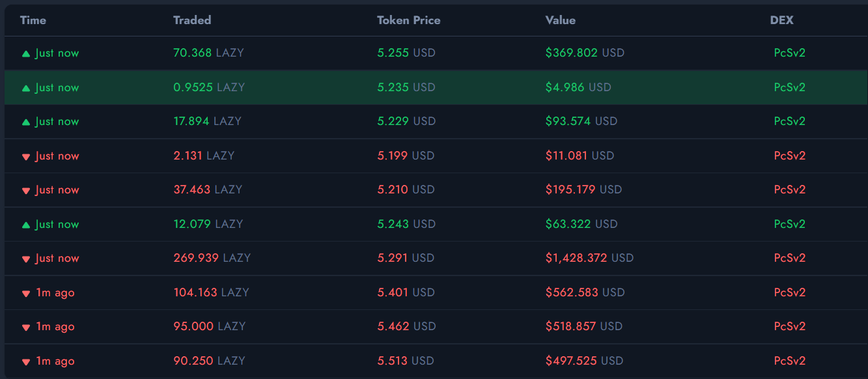Viewport: 868px width, 379px height.
Task: Open PcSv2 link on $369.802 trade
Action: (x=789, y=53)
